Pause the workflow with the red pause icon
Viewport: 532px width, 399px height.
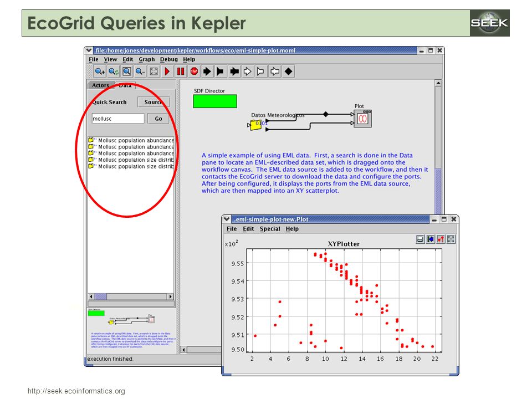(181, 71)
